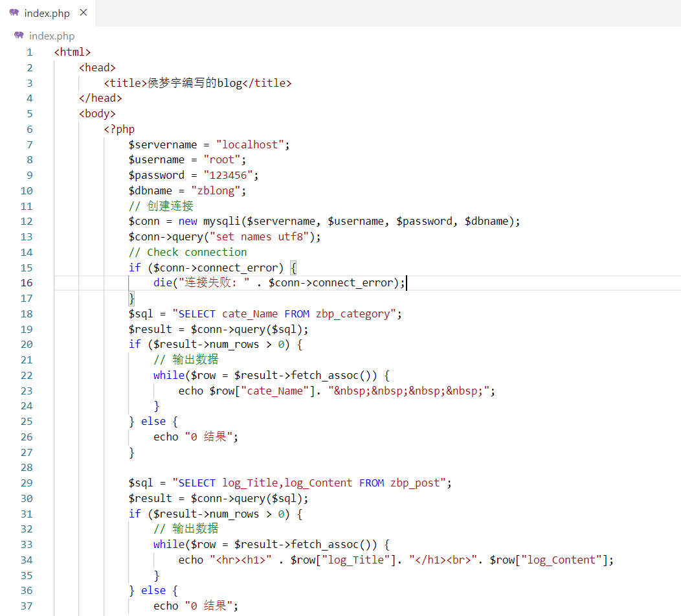
Task: Click the PHP elephant icon in tab
Action: (14, 12)
